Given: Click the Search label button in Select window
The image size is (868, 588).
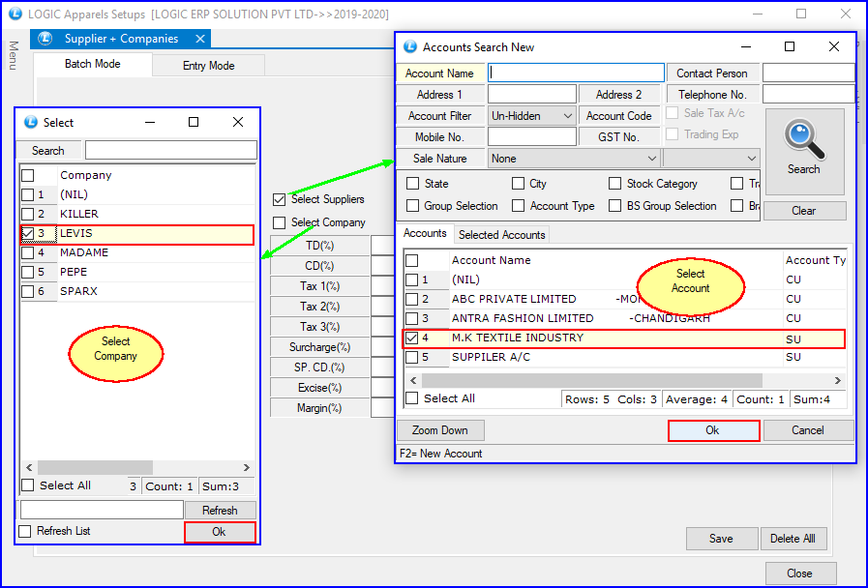Looking at the screenshot, I should point(48,151).
